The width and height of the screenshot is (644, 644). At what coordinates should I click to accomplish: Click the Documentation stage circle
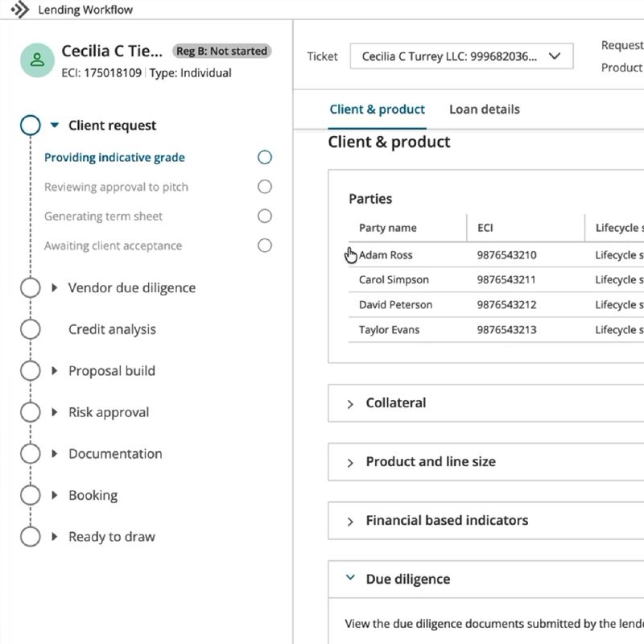(31, 453)
